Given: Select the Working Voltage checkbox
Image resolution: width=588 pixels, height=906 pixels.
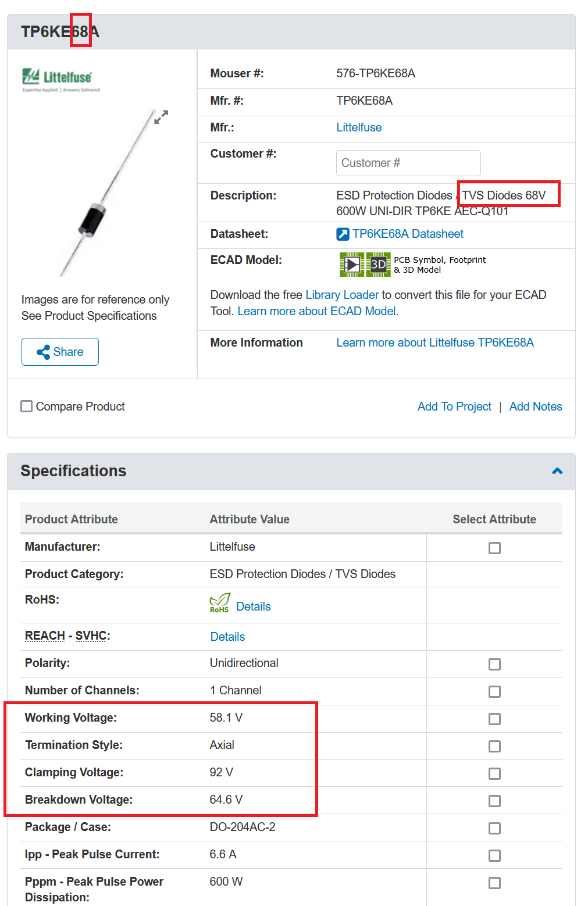Looking at the screenshot, I should (x=494, y=719).
